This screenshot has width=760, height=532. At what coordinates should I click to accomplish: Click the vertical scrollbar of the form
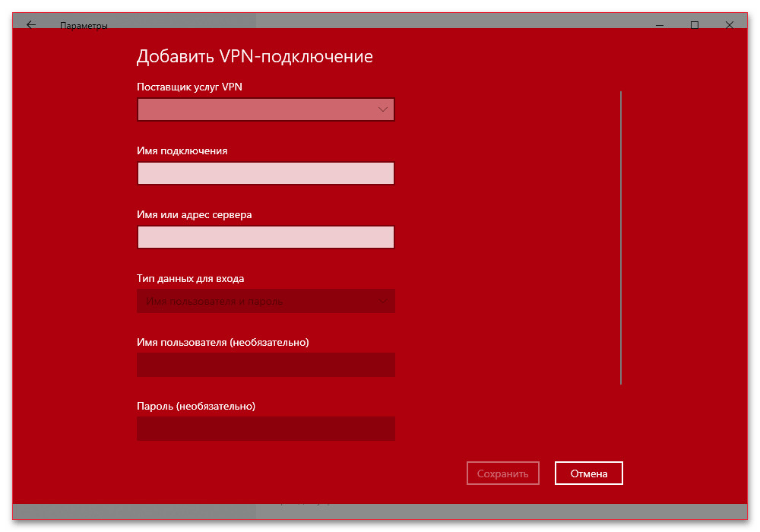(621, 237)
